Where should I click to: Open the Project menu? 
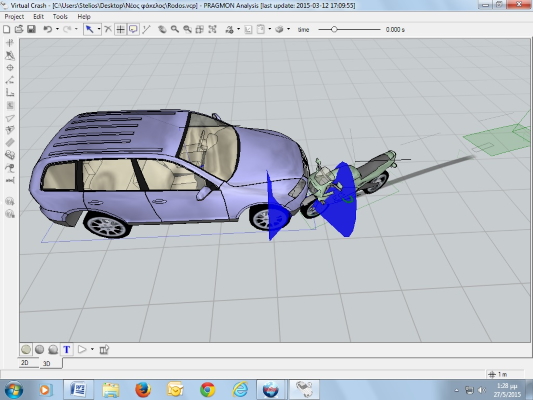[14, 17]
